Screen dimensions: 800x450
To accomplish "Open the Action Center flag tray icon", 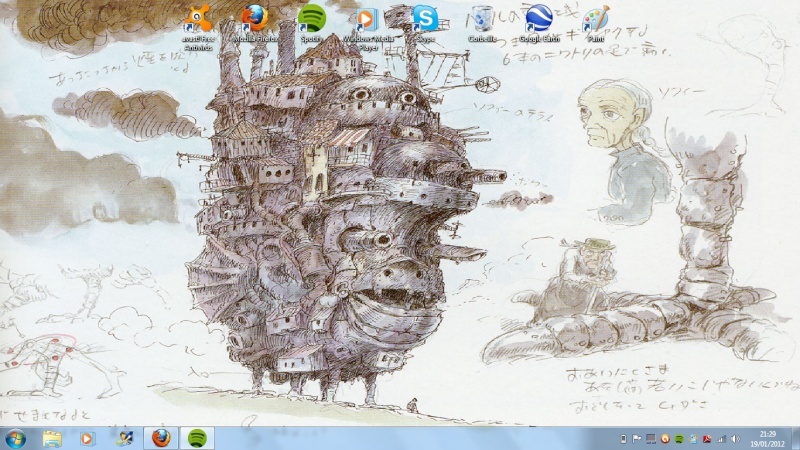I will [x=637, y=439].
